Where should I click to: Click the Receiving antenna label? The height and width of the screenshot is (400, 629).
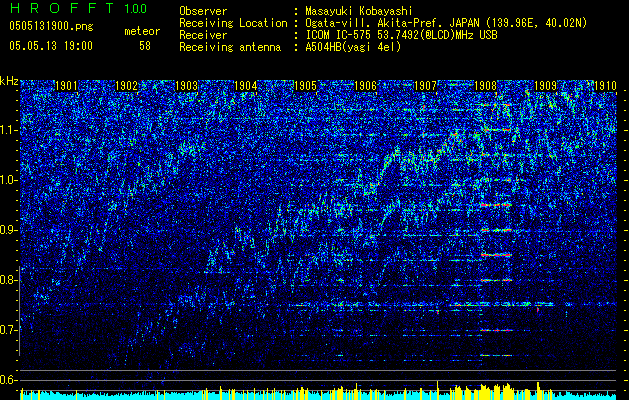click(230, 47)
